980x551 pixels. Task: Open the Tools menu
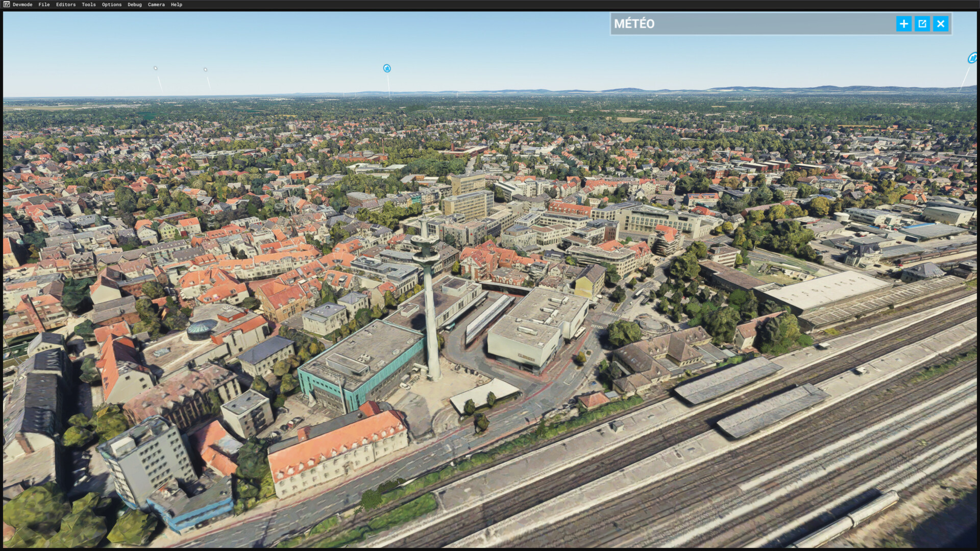click(89, 5)
